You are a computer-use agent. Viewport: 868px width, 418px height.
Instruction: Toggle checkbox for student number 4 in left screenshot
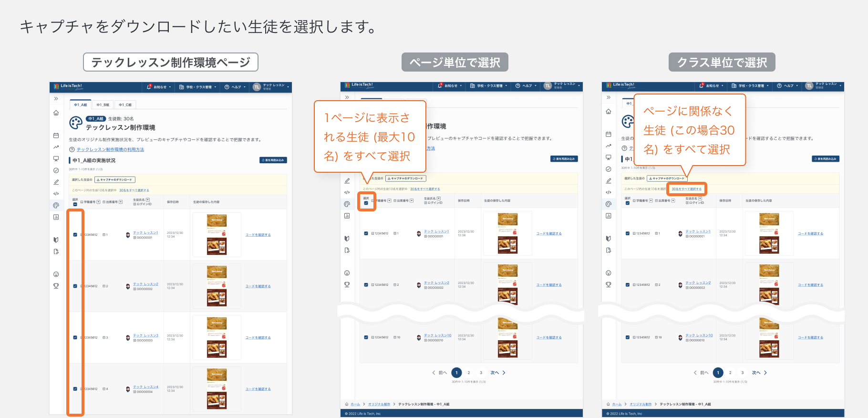pos(75,389)
